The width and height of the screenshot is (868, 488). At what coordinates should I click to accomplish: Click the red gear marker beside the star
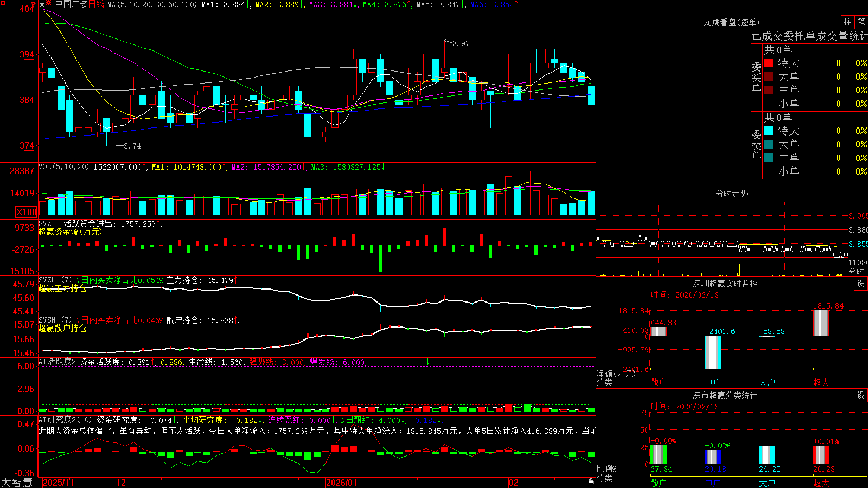(x=49, y=3)
